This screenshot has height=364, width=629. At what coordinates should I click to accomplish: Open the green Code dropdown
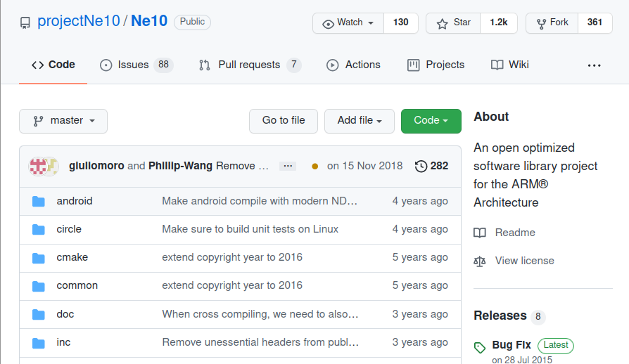[431, 121]
